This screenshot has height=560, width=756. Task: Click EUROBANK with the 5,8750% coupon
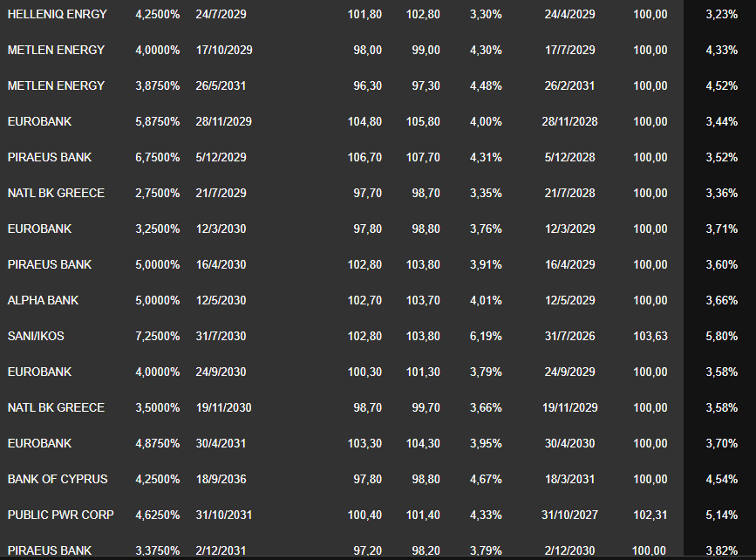click(39, 121)
